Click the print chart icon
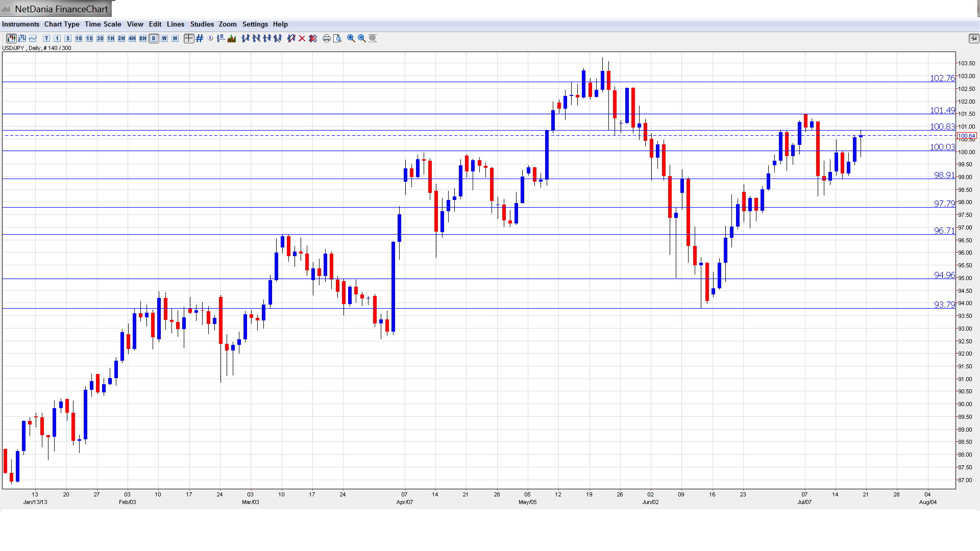Image resolution: width=980 pixels, height=551 pixels. (326, 38)
